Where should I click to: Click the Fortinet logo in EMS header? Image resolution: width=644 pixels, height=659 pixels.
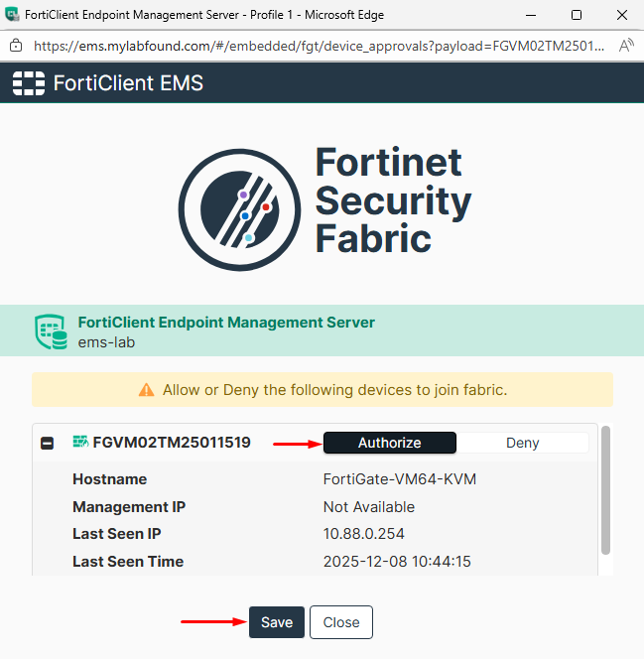29,82
